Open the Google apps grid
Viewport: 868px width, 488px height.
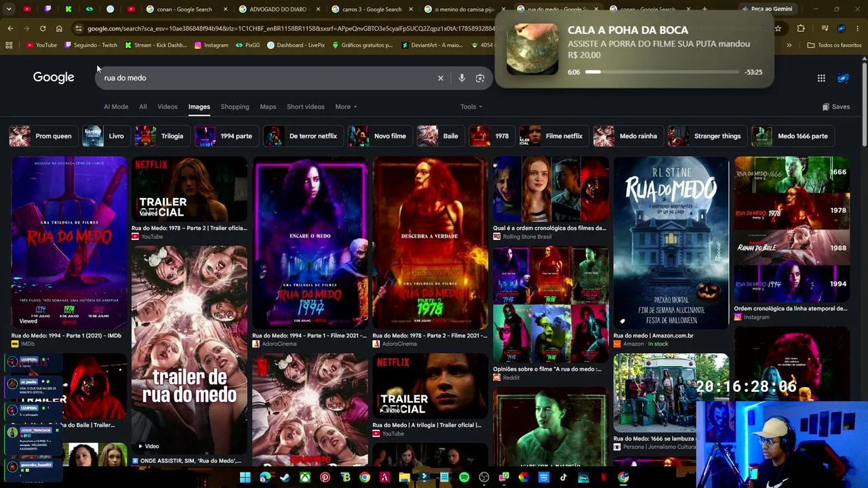click(x=821, y=78)
